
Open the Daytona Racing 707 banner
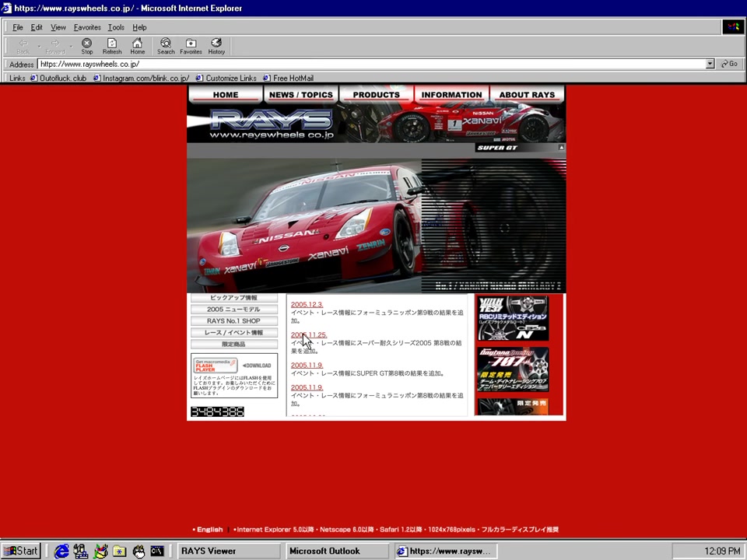[513, 369]
